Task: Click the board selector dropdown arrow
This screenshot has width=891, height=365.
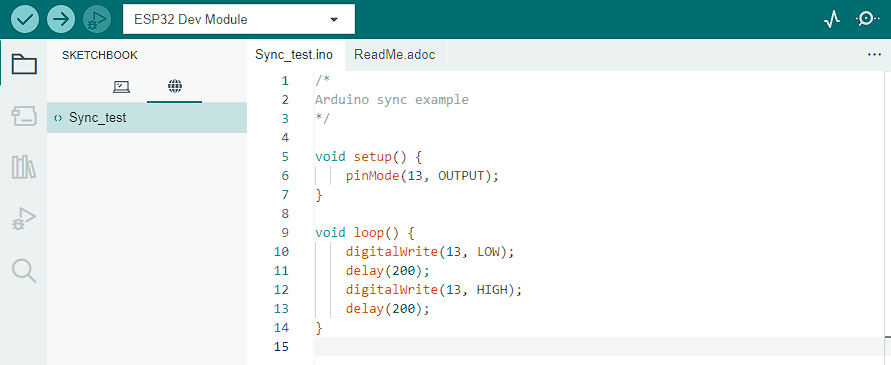Action: [334, 20]
